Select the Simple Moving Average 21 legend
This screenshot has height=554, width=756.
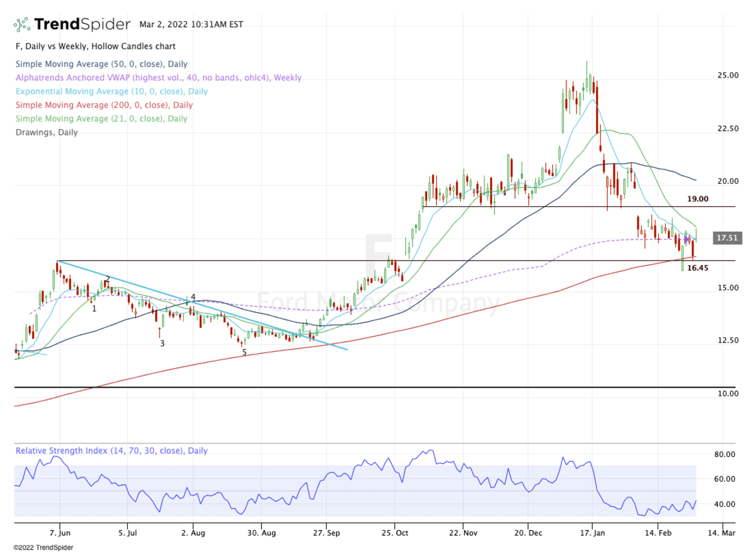pos(101,119)
